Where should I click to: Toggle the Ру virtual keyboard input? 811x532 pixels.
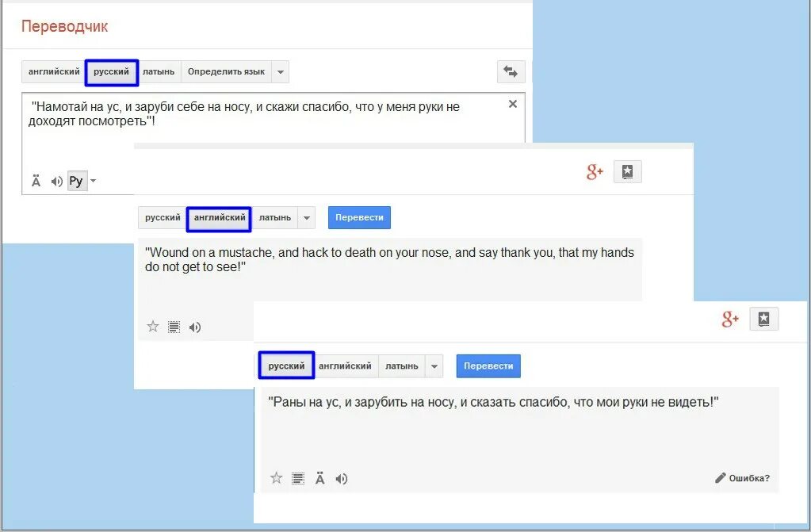pos(77,181)
